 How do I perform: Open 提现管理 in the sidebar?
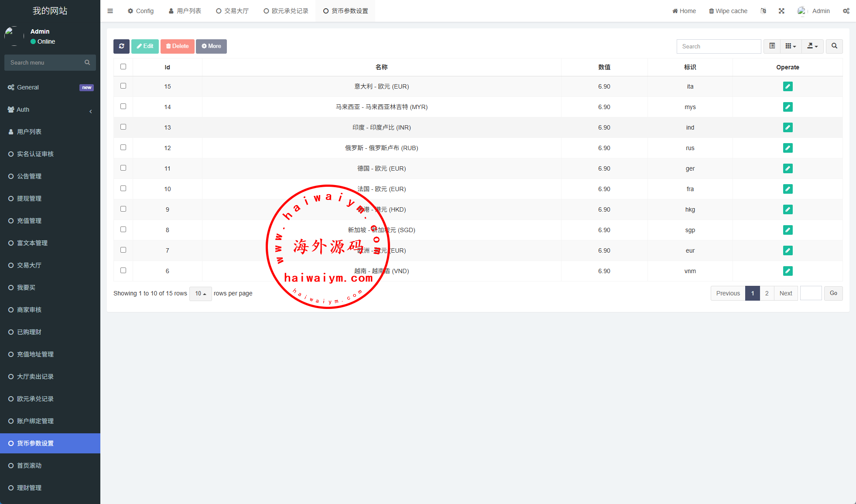(29, 199)
